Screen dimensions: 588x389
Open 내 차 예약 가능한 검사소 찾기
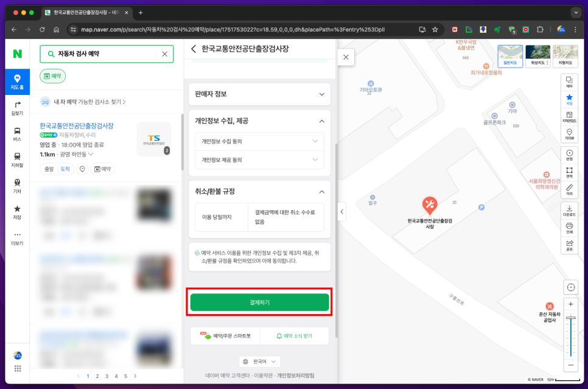(x=83, y=102)
